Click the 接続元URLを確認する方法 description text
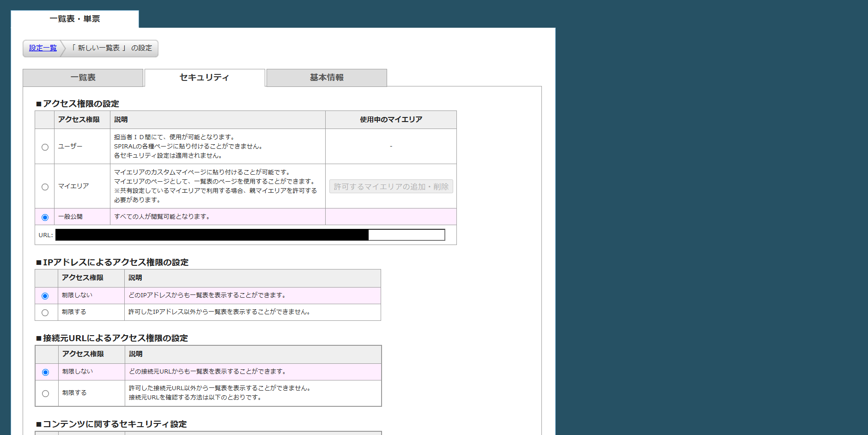The width and height of the screenshot is (868, 435). pos(196,397)
